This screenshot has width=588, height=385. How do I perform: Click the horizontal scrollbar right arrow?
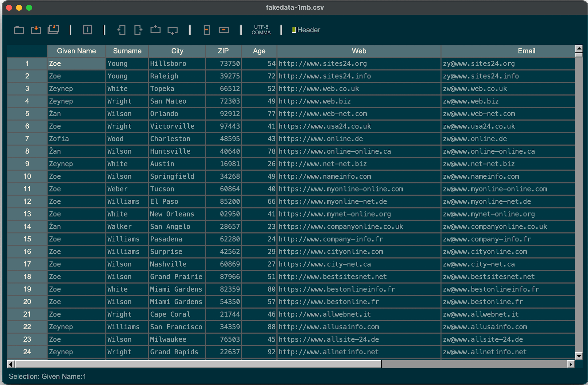tap(571, 364)
